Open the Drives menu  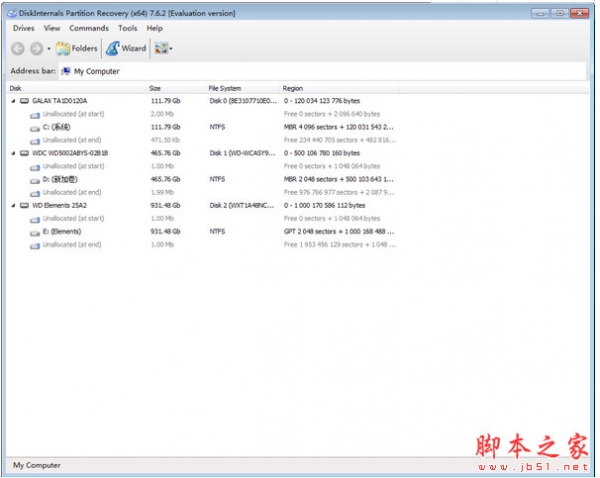click(24, 28)
